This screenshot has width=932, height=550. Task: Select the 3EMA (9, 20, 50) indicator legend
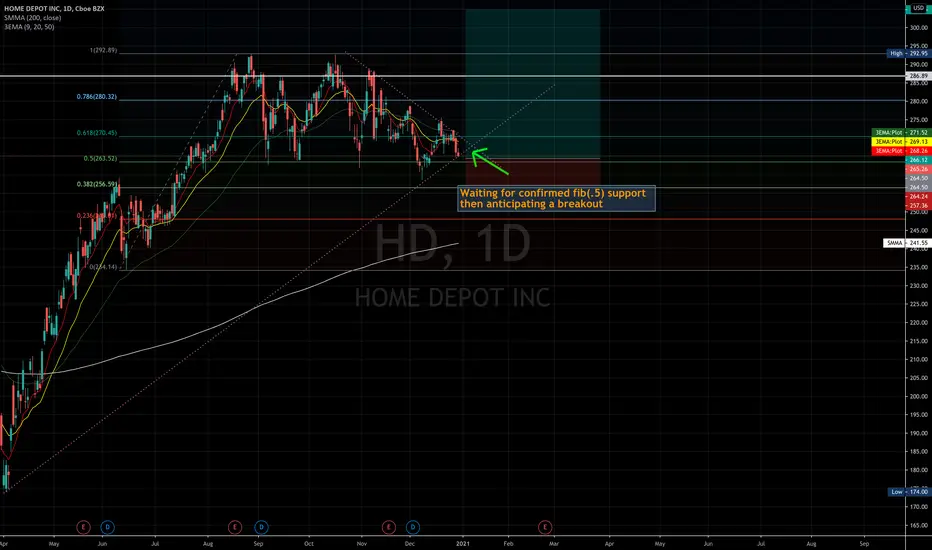[29, 27]
